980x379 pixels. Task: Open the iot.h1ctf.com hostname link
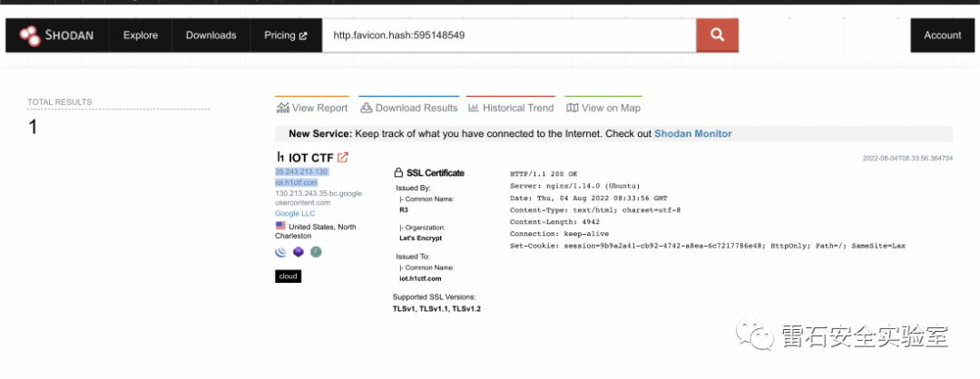(x=296, y=182)
